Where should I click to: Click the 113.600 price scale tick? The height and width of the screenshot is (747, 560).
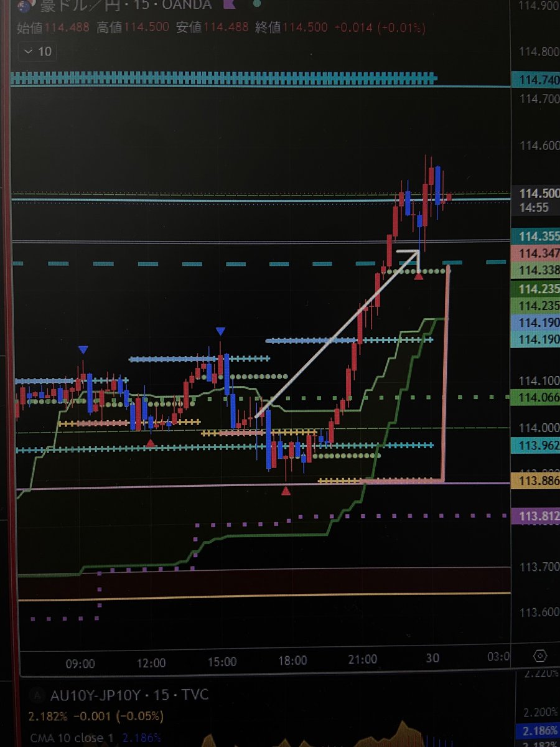click(539, 612)
